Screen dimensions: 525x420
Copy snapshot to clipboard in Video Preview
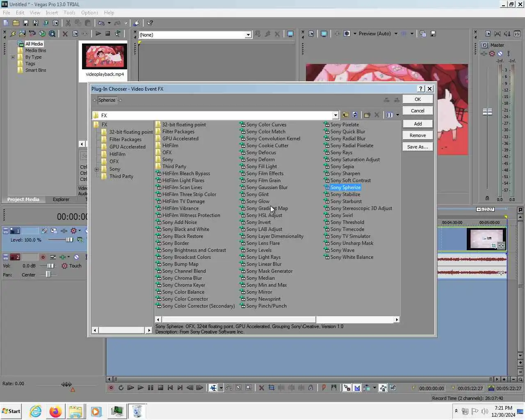point(423,34)
